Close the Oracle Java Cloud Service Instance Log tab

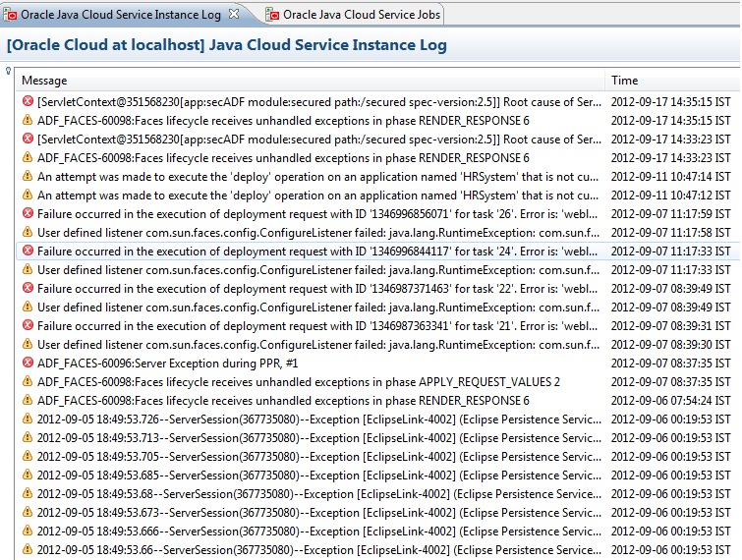coord(234,14)
